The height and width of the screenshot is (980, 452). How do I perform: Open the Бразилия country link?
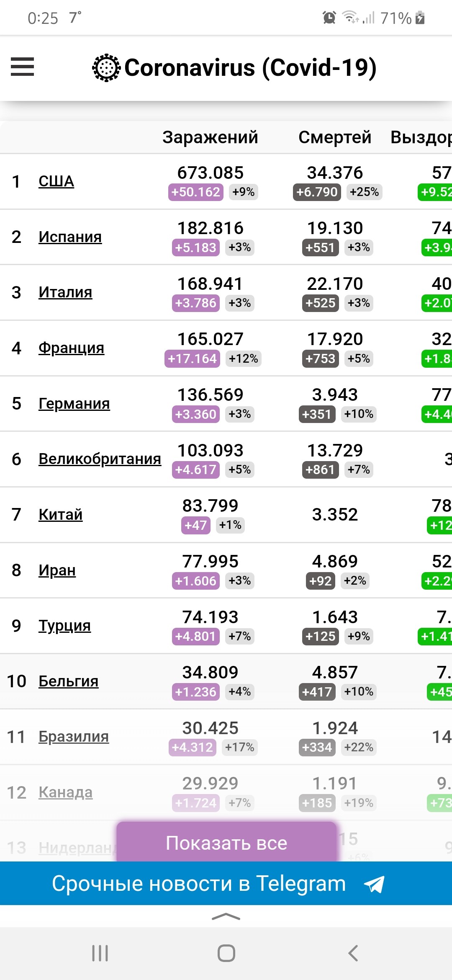[74, 737]
